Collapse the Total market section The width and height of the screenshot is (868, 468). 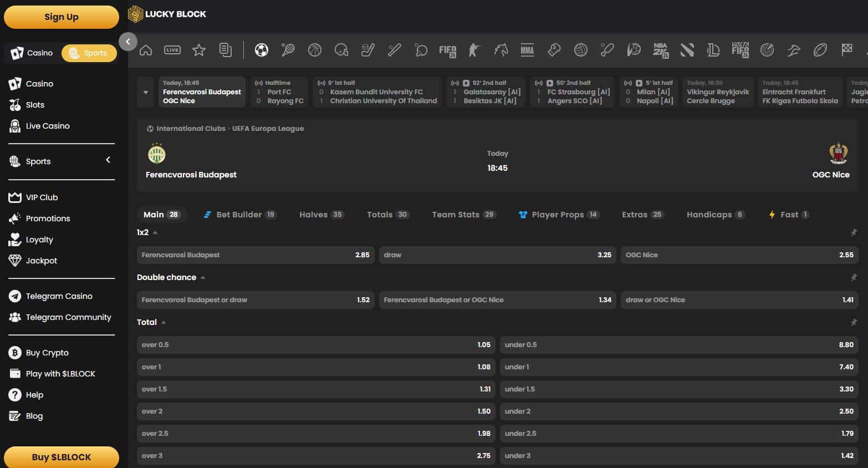[x=164, y=322]
